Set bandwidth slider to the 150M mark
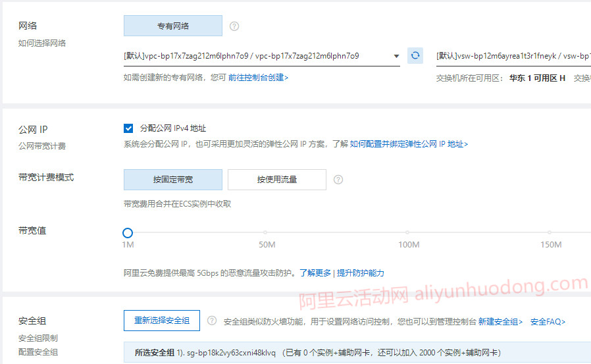 (x=550, y=232)
